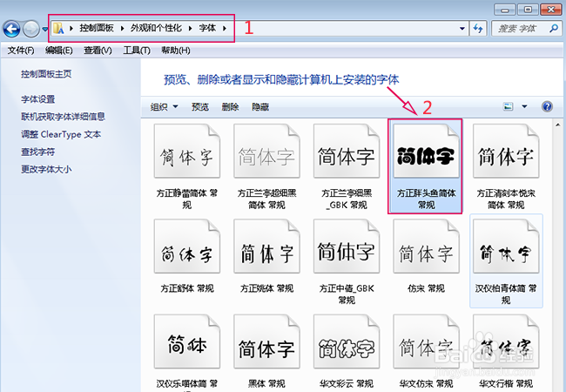
Task: Click the 黑体 常规 file name label
Action: click(266, 383)
